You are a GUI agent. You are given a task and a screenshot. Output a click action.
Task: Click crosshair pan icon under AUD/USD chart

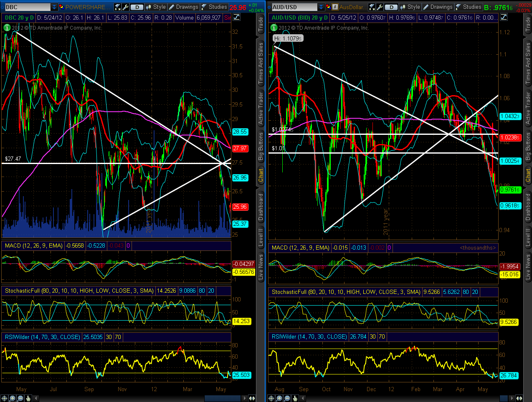pyautogui.click(x=271, y=398)
